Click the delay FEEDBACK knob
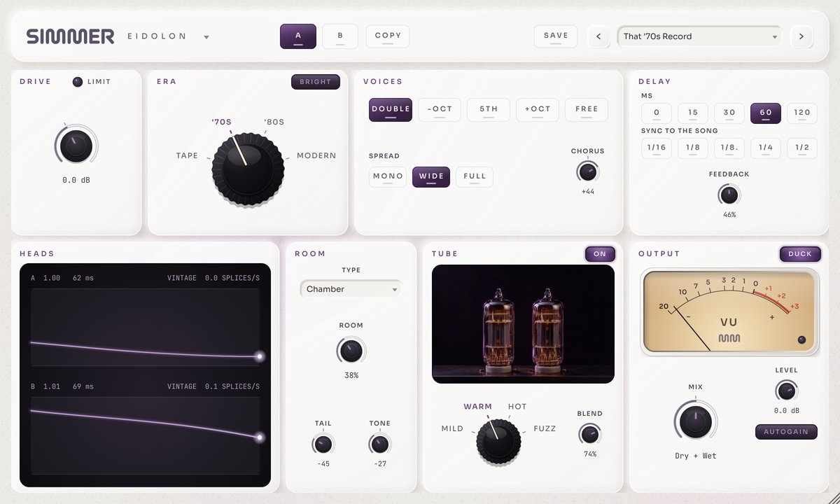The height and width of the screenshot is (504, 840). coord(729,195)
